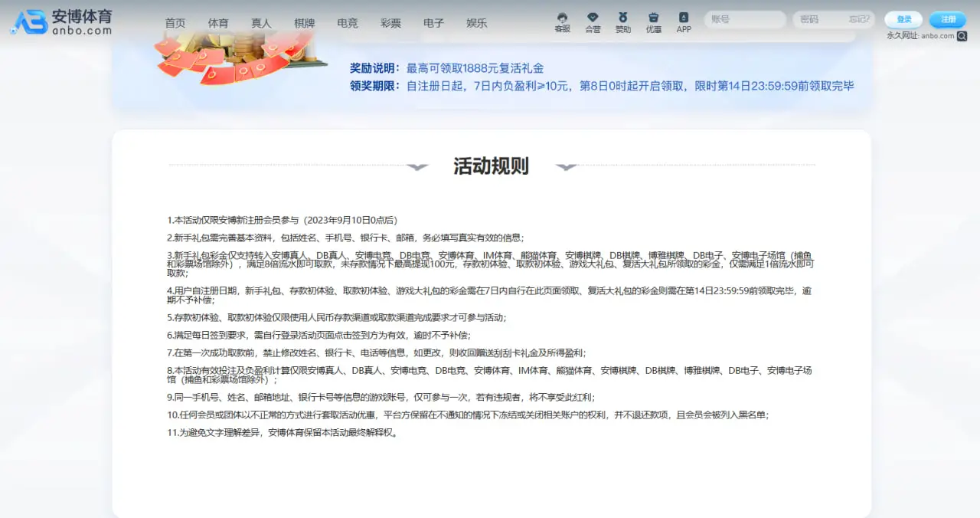Open the 电竞 esports menu item
The width and height of the screenshot is (980, 518).
(348, 23)
